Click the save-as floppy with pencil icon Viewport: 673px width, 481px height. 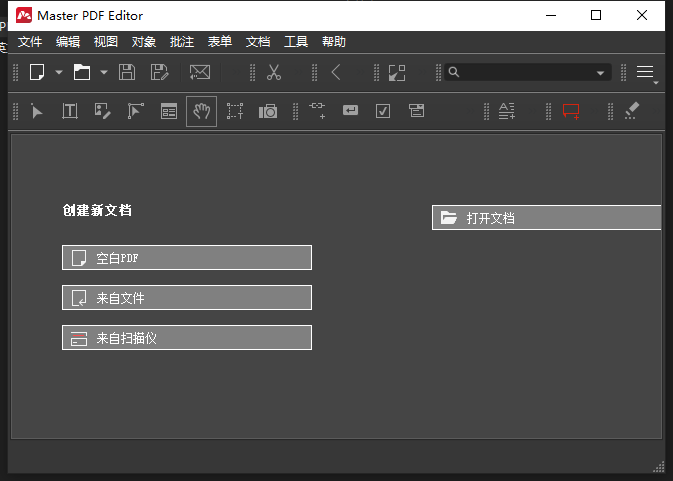[x=159, y=72]
